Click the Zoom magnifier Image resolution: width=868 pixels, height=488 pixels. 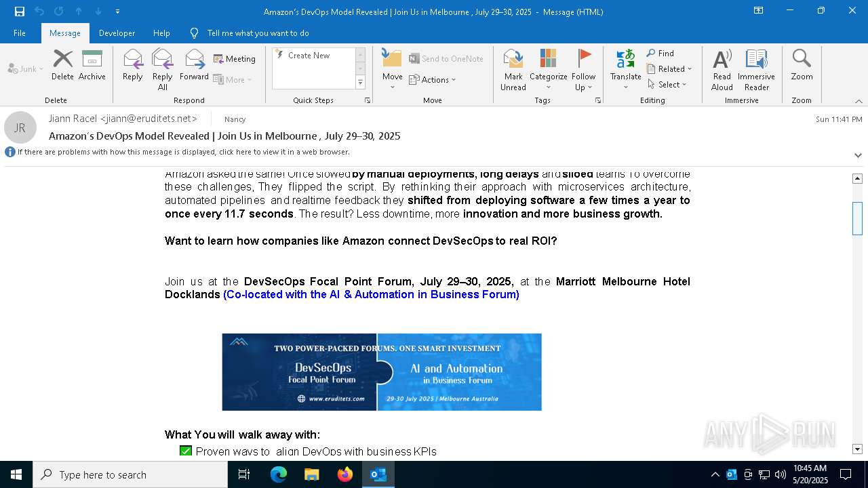point(802,65)
